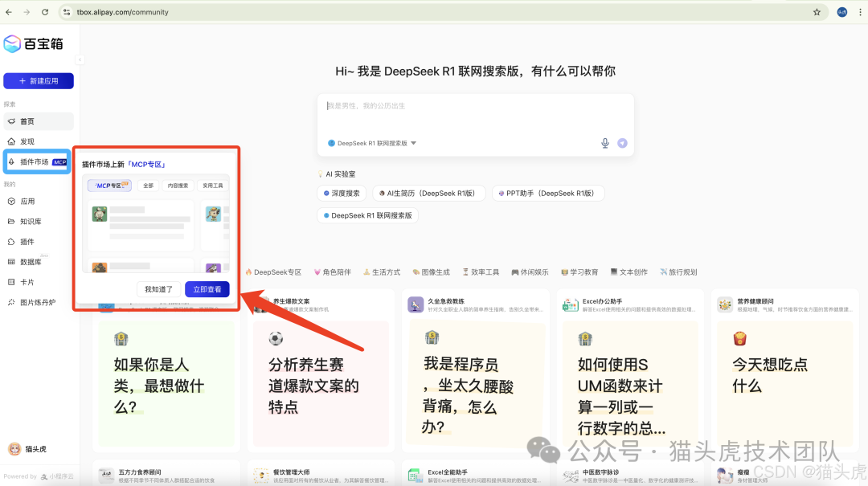Select the 实用工具 tab in popup
The width and height of the screenshot is (868, 486).
(x=212, y=186)
